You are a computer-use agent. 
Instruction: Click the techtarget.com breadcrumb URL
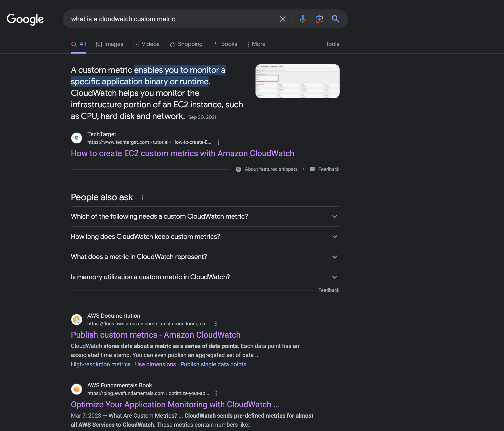(149, 142)
